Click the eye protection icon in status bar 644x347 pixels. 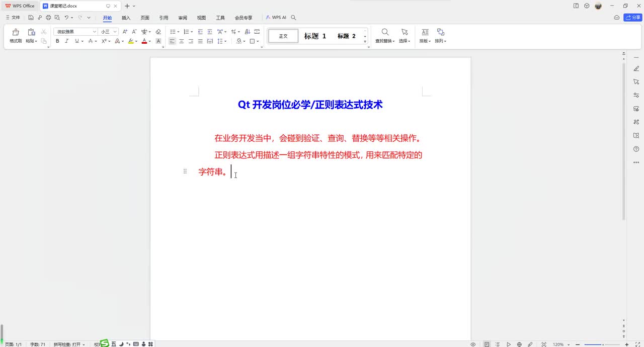pos(473,344)
